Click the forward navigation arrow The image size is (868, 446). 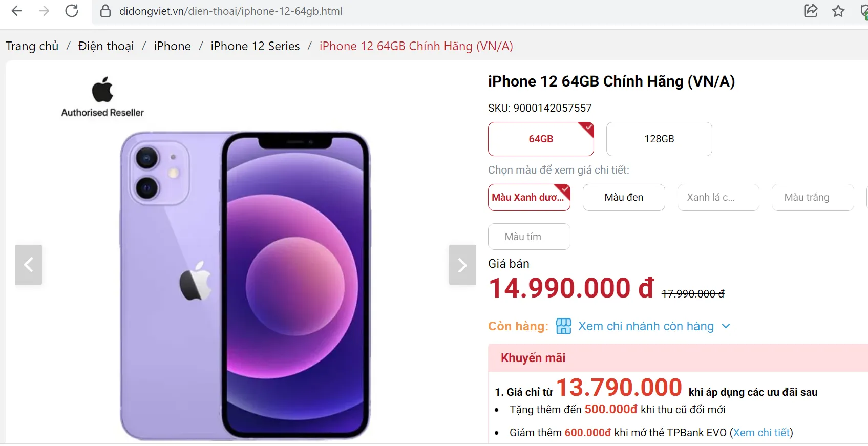pyautogui.click(x=44, y=11)
